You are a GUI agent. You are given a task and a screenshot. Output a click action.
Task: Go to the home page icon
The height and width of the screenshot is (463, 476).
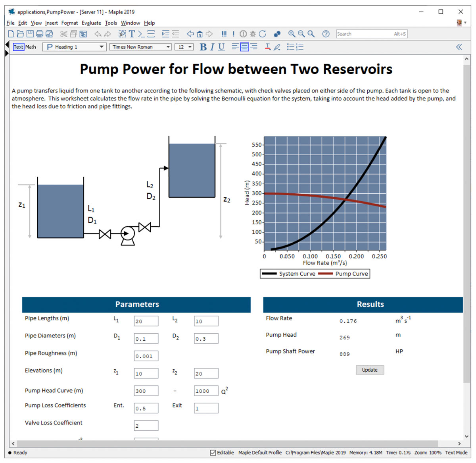(x=200, y=34)
